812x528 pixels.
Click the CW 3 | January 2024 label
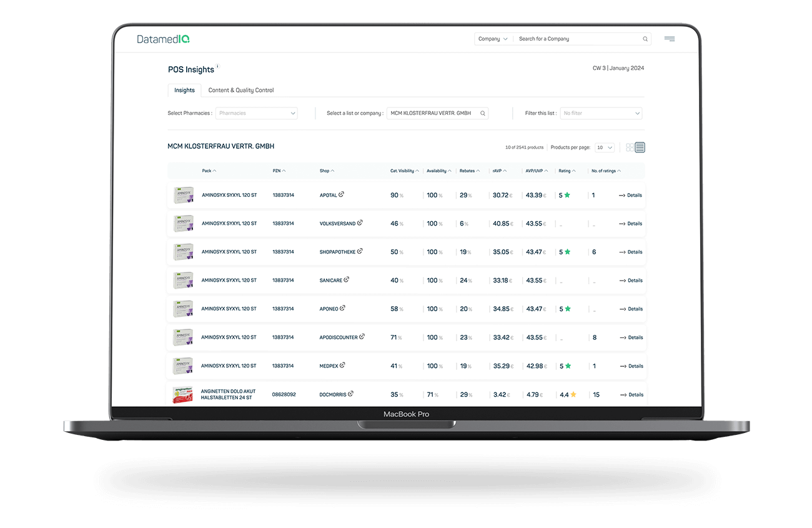618,68
